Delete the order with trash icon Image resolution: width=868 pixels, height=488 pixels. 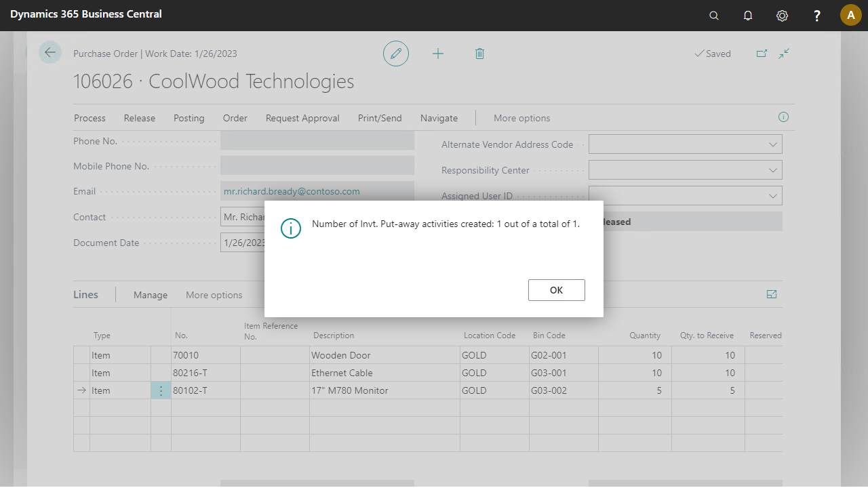tap(479, 54)
